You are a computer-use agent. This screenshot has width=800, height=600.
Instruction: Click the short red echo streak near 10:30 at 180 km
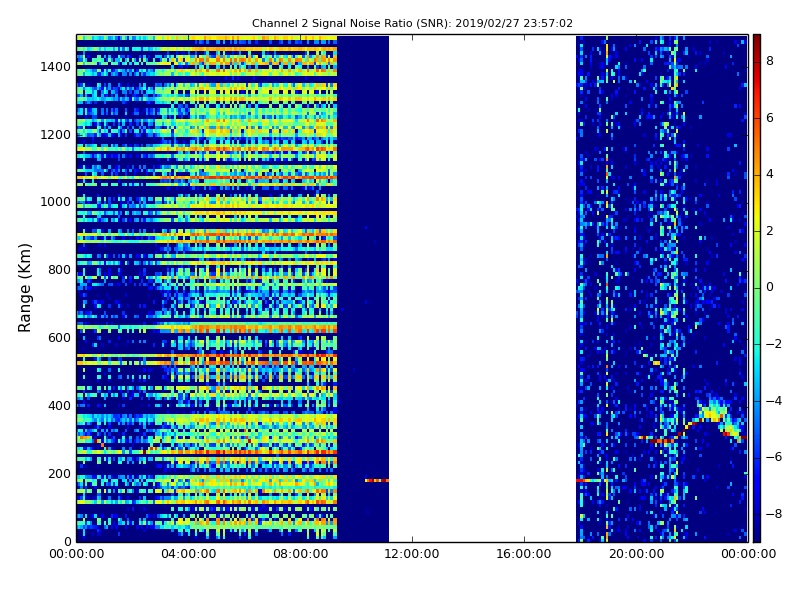[377, 480]
